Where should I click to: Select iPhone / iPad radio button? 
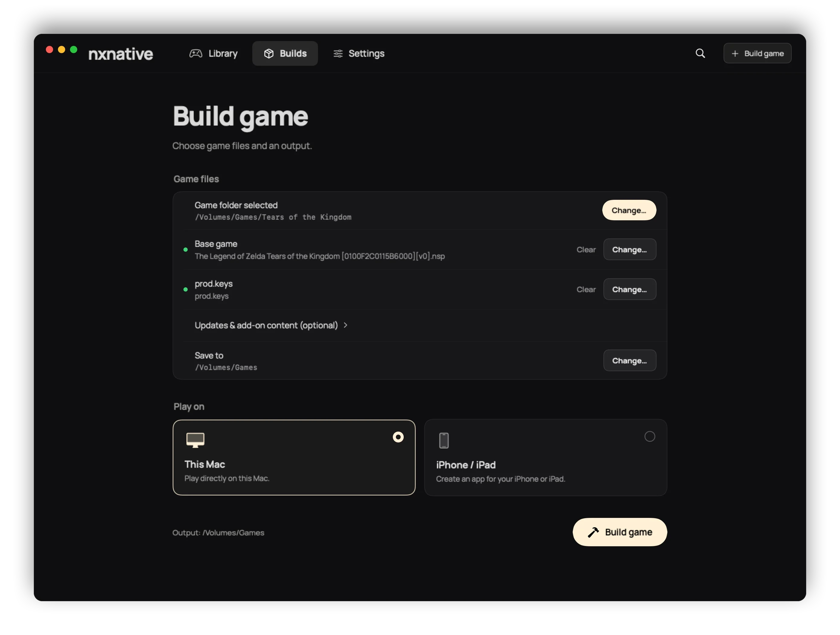click(x=649, y=436)
